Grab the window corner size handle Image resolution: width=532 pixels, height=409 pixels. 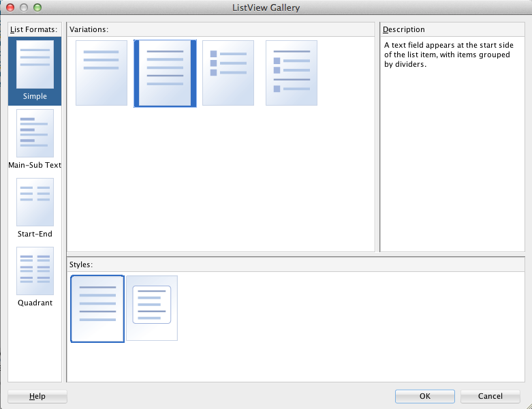(529, 406)
